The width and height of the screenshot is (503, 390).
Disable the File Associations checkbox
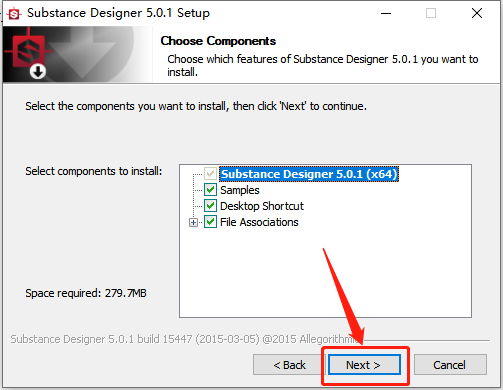coord(210,222)
